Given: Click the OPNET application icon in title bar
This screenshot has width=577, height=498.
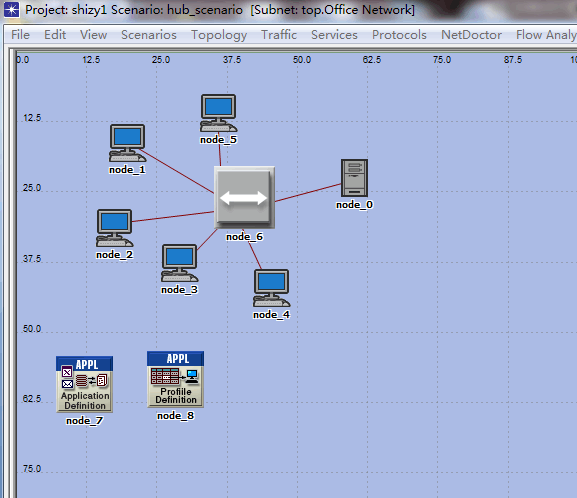Looking at the screenshot, I should (11, 10).
